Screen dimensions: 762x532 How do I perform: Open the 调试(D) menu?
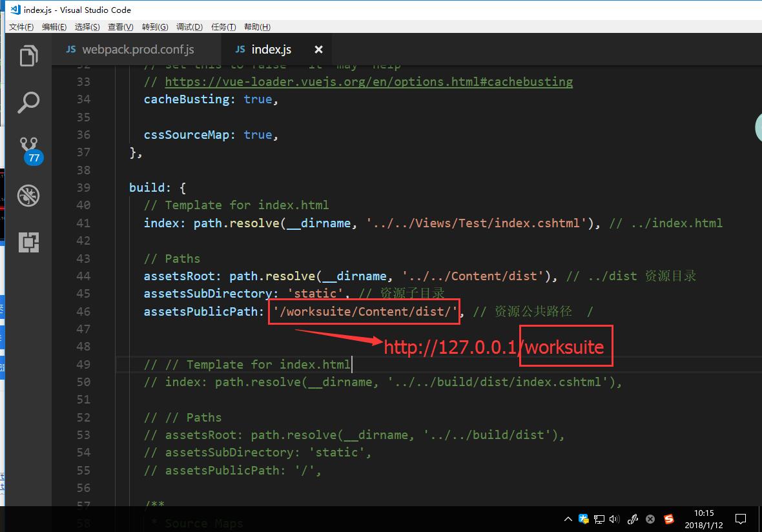pos(189,26)
